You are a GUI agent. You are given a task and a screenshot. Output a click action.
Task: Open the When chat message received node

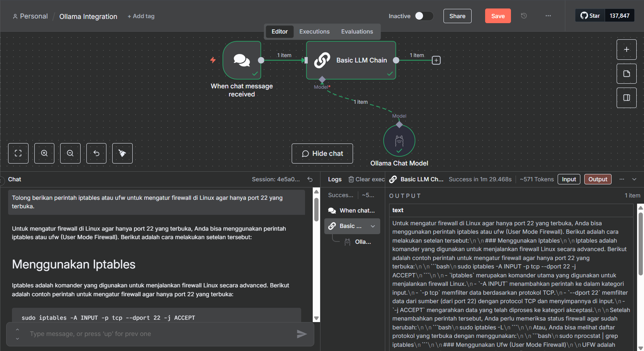pos(242,60)
